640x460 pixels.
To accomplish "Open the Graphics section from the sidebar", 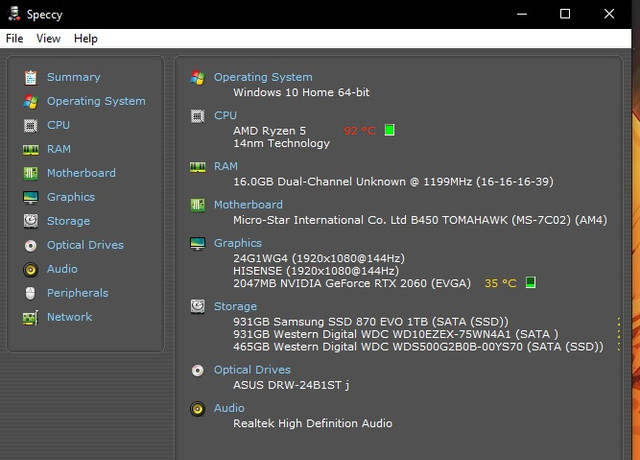I will (x=71, y=197).
